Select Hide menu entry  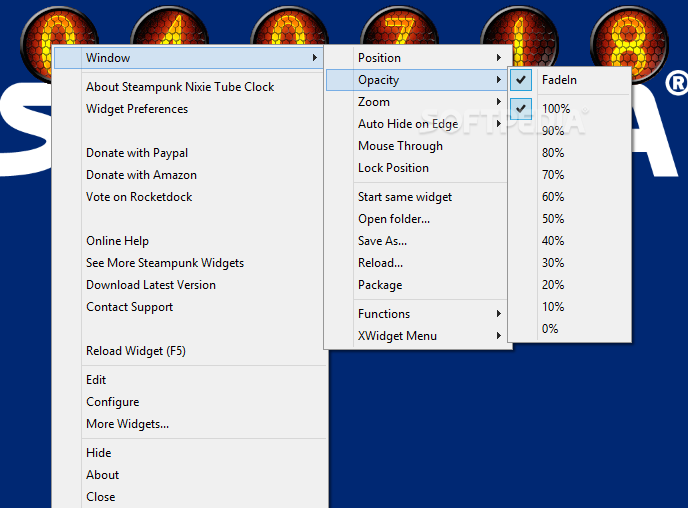coord(190,453)
